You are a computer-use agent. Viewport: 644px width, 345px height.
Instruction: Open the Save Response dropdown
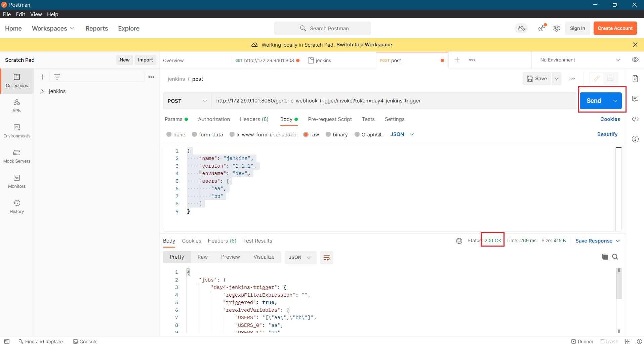598,241
